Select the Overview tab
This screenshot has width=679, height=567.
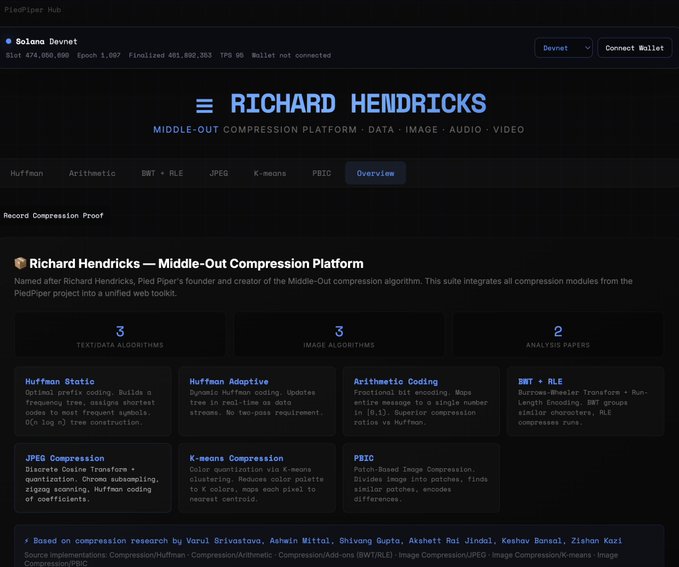tap(375, 173)
